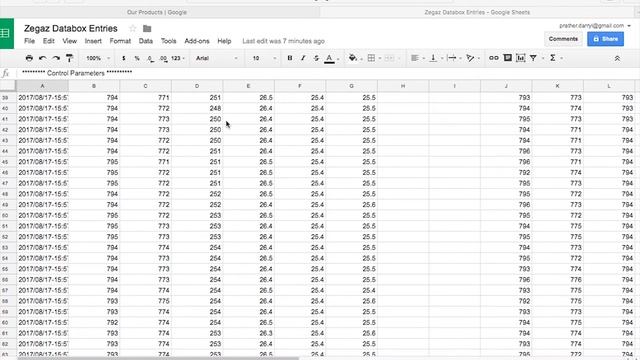Toggle bold formatting
640x360 pixels.
(x=290, y=58)
